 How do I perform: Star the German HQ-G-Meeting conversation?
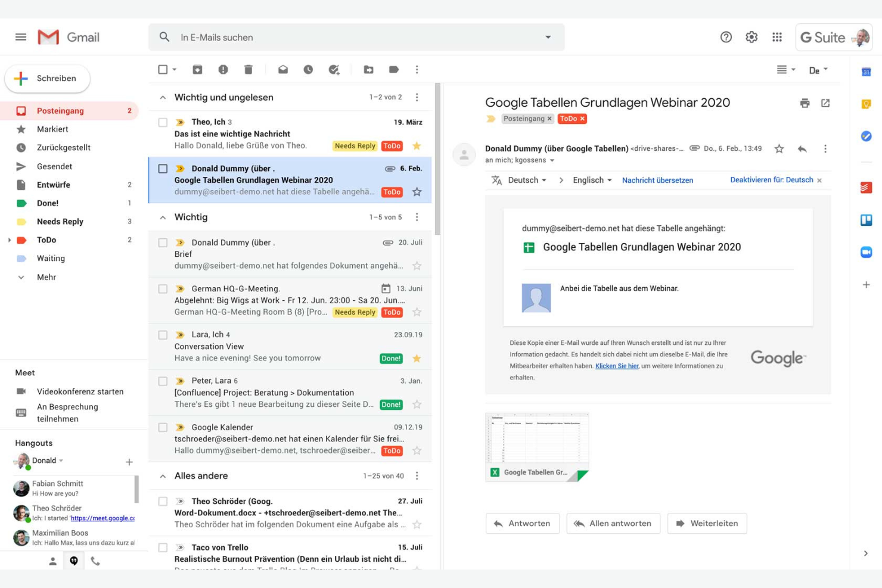pyautogui.click(x=417, y=312)
